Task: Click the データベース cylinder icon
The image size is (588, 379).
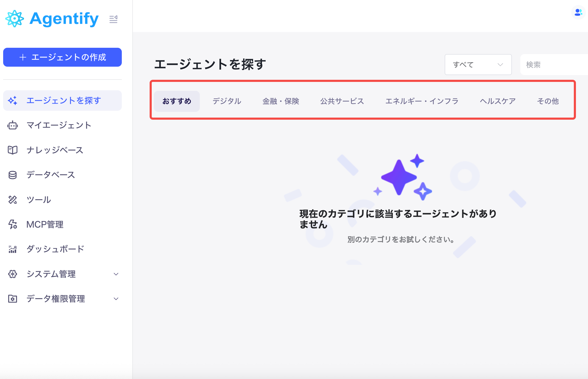Action: click(13, 175)
